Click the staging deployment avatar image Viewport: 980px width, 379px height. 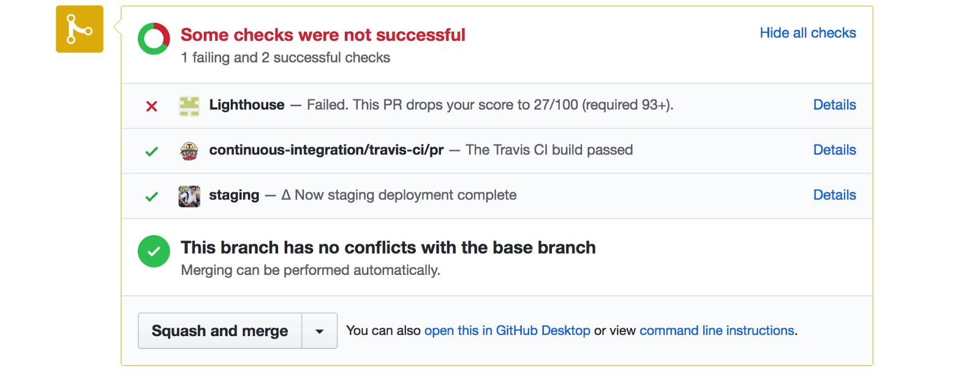[189, 196]
